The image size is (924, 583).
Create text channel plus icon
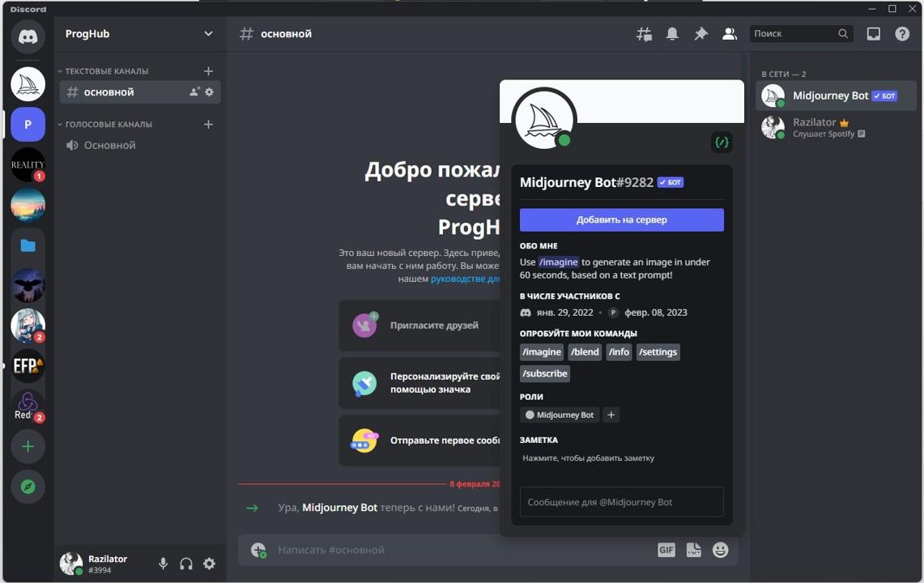click(208, 70)
